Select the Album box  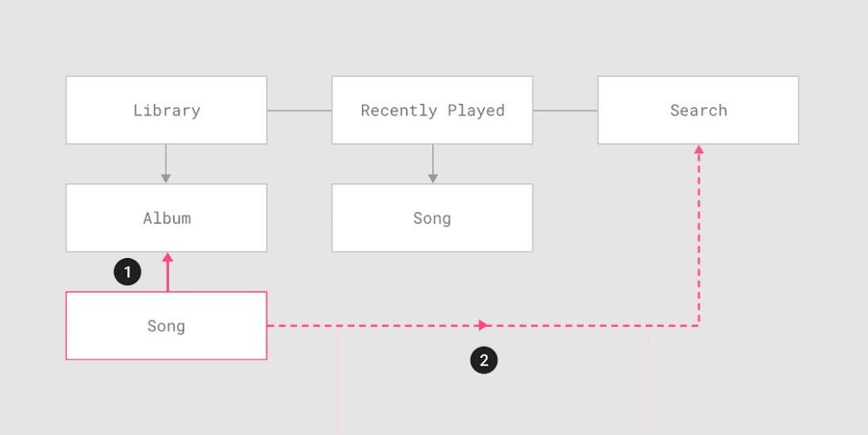point(167,218)
